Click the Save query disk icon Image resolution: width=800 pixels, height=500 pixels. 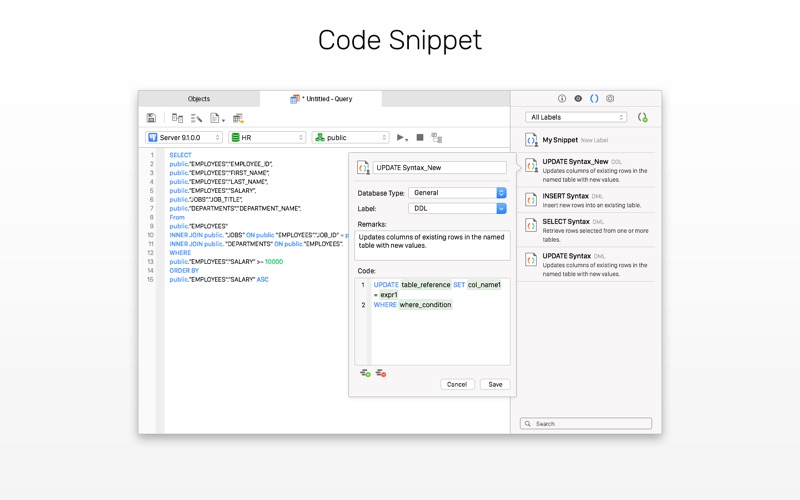(151, 118)
